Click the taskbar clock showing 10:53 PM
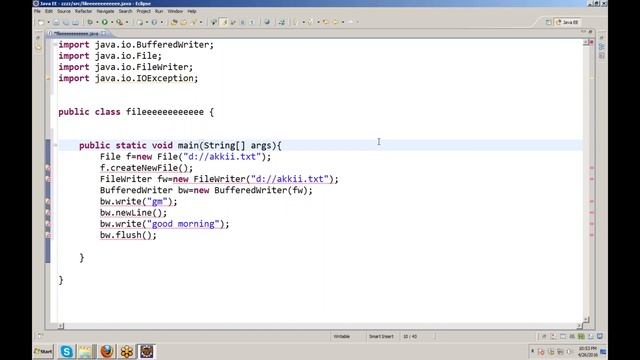Screen dimensions: 640x360 [587, 351]
